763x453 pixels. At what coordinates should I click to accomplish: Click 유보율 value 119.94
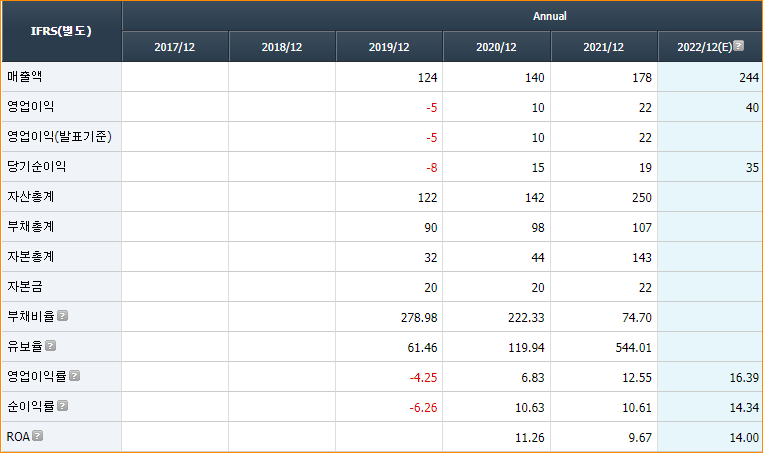click(x=526, y=348)
